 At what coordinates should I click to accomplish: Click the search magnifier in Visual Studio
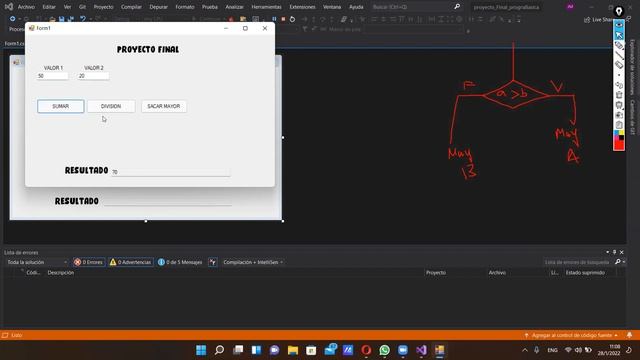(x=457, y=7)
